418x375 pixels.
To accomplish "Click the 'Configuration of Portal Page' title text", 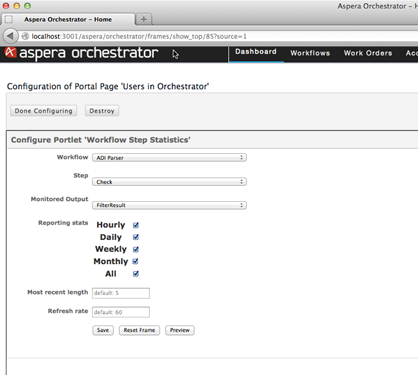I will tap(108, 86).
